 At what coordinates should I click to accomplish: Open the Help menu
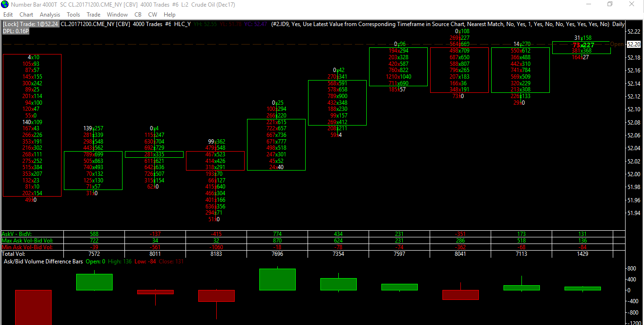click(x=169, y=15)
